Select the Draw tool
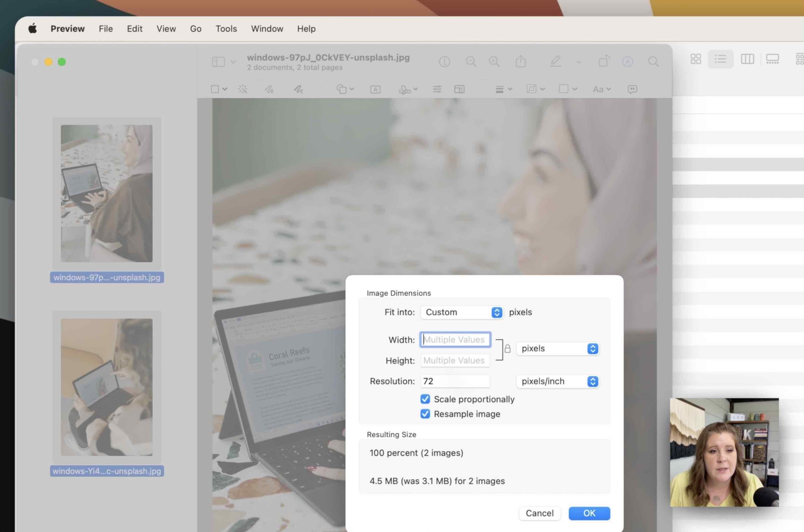Screen dimensions: 804x532 tap(298, 89)
